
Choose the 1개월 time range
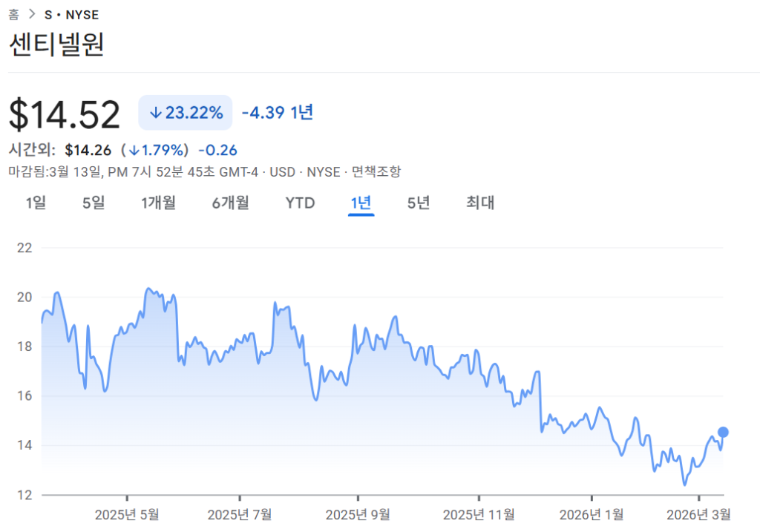pyautogui.click(x=158, y=203)
